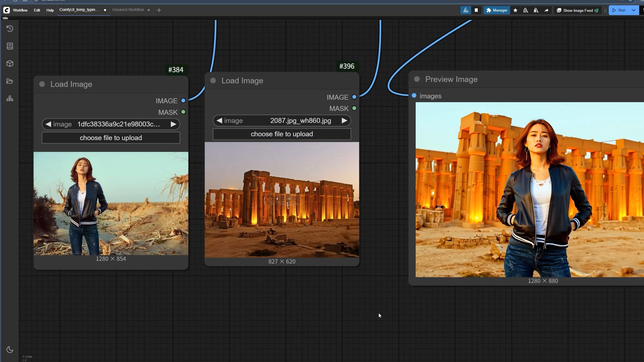This screenshot has height=362, width=644.
Task: Collapse Load Image node #384 dot
Action: (42, 84)
